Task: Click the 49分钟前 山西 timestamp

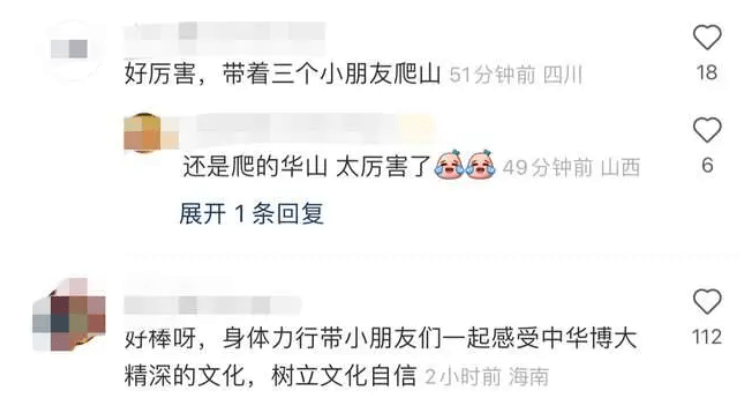Action: pos(572,168)
